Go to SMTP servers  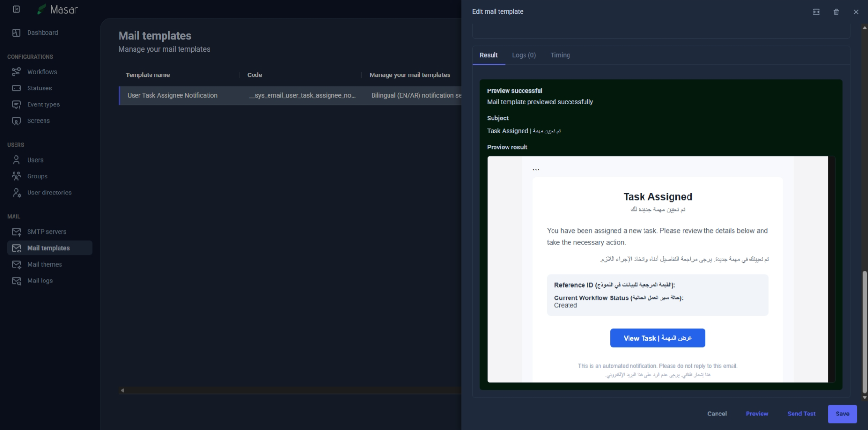coord(46,232)
